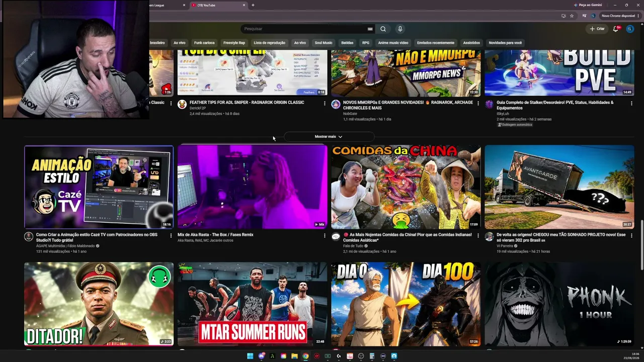Select the Enviados recentemente chip
This screenshot has width=644, height=362.
coord(436,43)
